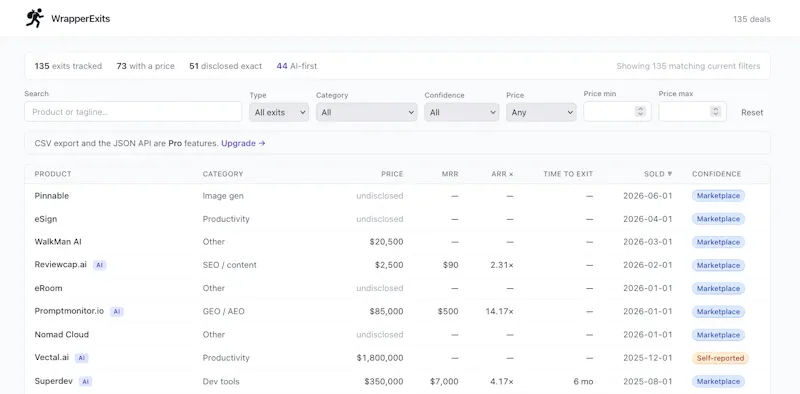Open the eRoom product row
The image size is (800, 394).
click(397, 288)
